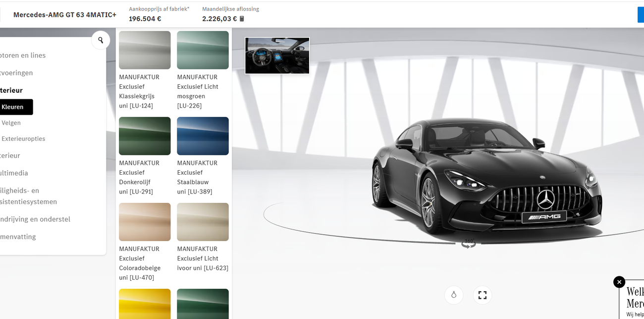Click the Licht mosgroen [LU-226] label
The image size is (644, 319).
click(198, 91)
